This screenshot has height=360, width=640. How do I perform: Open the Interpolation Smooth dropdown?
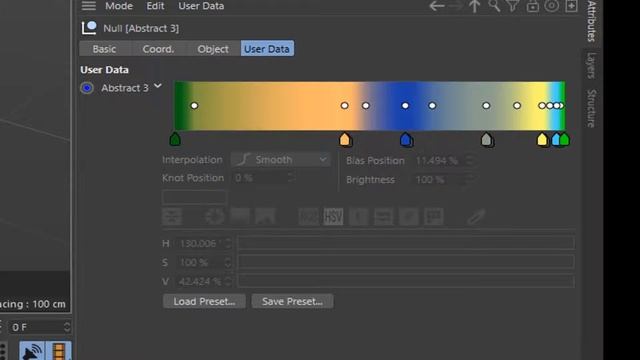(x=281, y=160)
